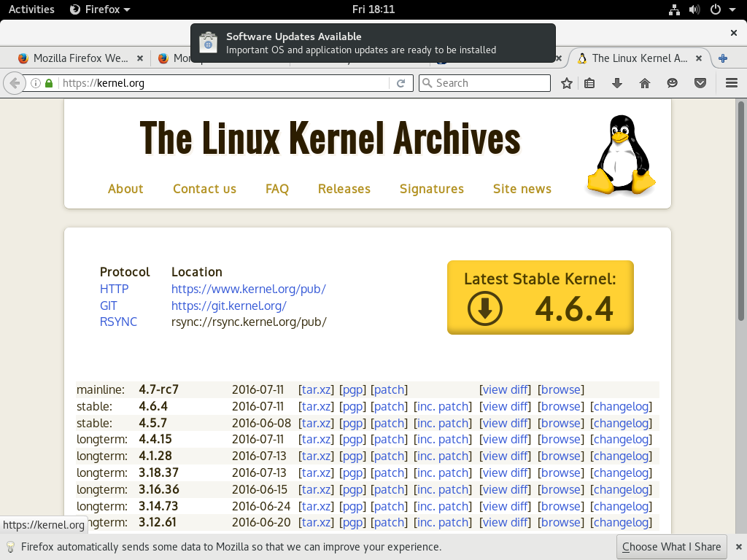Select The Linux Kernel A... tab
The width and height of the screenshot is (747, 560).
click(x=639, y=58)
